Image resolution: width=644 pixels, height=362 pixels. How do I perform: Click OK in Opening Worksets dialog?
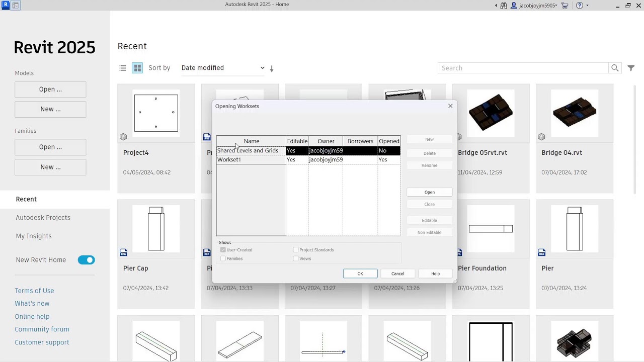pos(360,274)
